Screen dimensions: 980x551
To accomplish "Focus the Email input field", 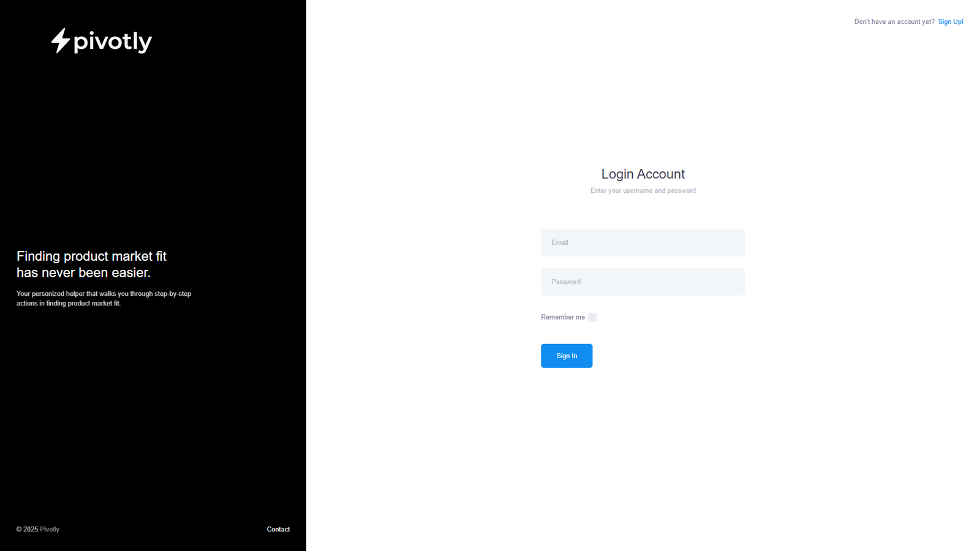I will click(x=643, y=242).
